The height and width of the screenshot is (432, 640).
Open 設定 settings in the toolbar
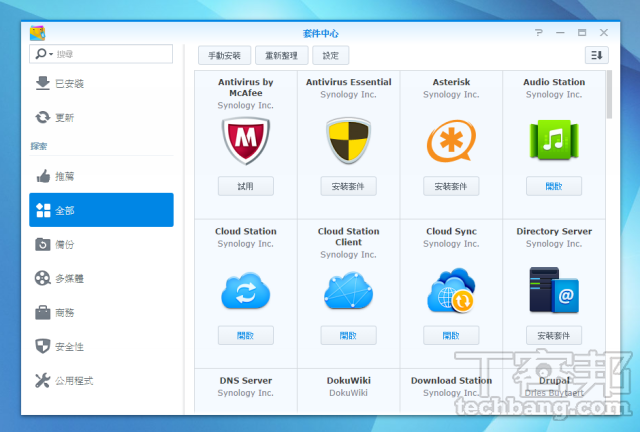(331, 55)
